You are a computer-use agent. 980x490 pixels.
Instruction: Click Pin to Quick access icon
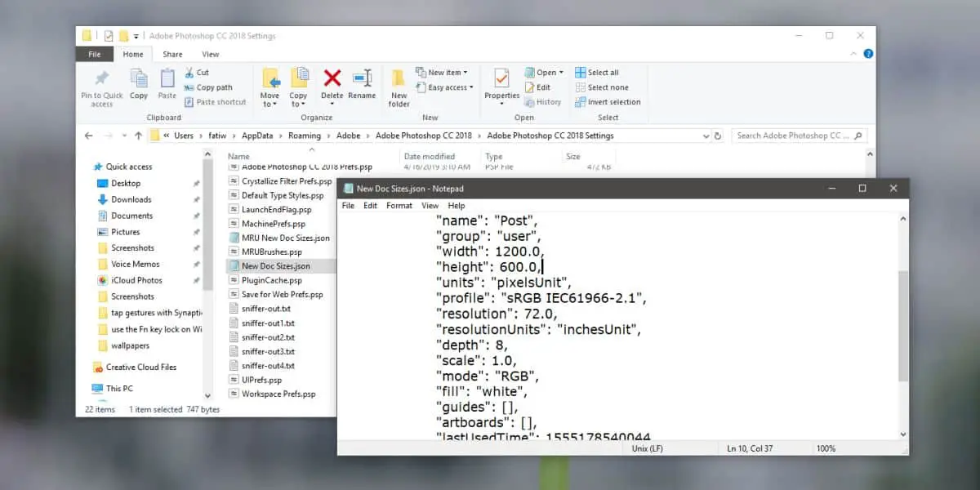coord(102,78)
